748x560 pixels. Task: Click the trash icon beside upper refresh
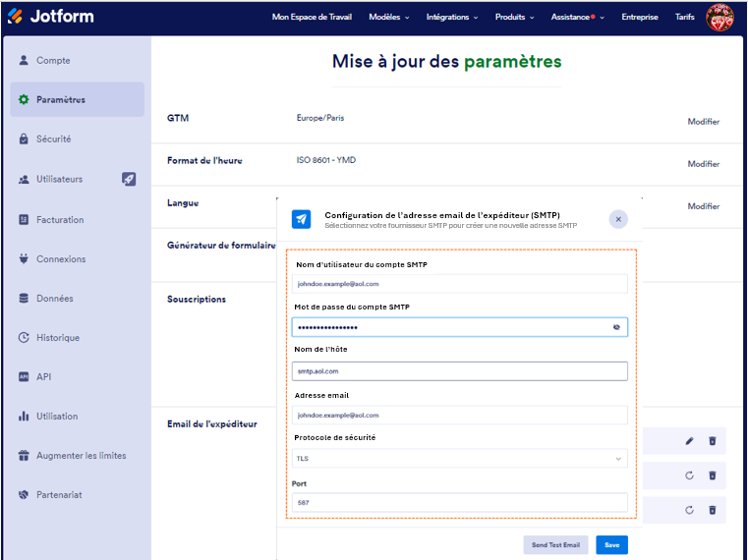[713, 476]
